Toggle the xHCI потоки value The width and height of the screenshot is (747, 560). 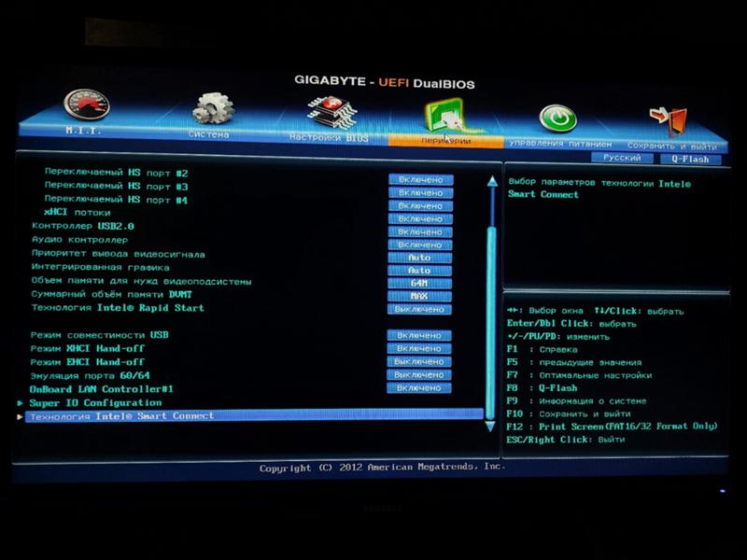tap(421, 218)
